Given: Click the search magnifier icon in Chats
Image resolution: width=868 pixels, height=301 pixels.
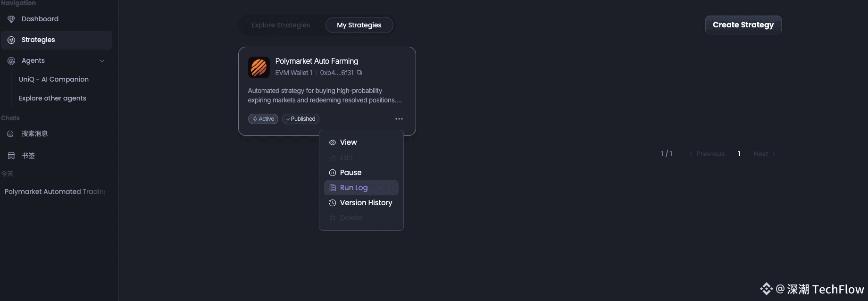Looking at the screenshot, I should point(10,134).
